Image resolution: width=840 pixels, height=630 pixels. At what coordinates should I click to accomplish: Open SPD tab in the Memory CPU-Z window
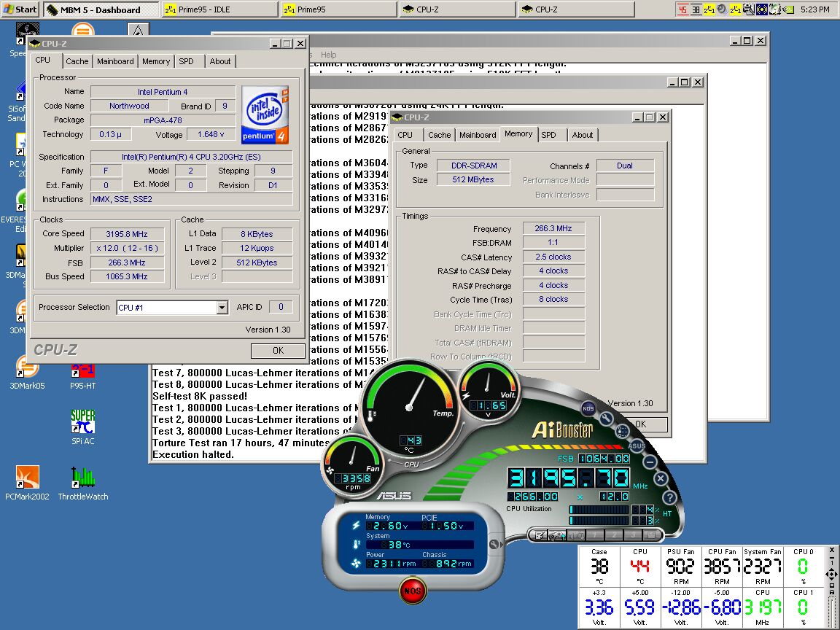tap(548, 135)
